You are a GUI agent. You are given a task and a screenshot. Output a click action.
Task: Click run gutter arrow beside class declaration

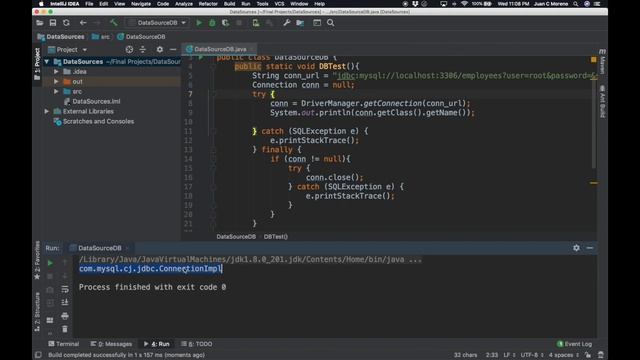(x=200, y=57)
